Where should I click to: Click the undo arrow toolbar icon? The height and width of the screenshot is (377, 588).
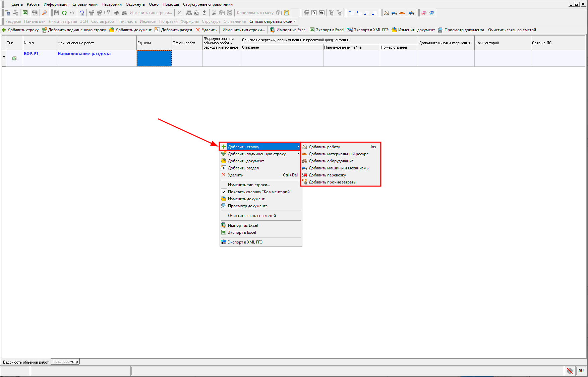72,13
